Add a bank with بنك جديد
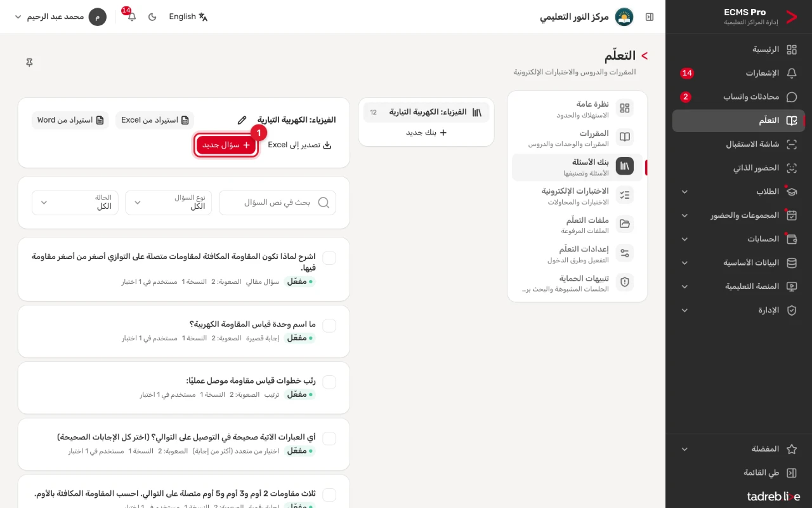This screenshot has height=508, width=812. click(426, 133)
